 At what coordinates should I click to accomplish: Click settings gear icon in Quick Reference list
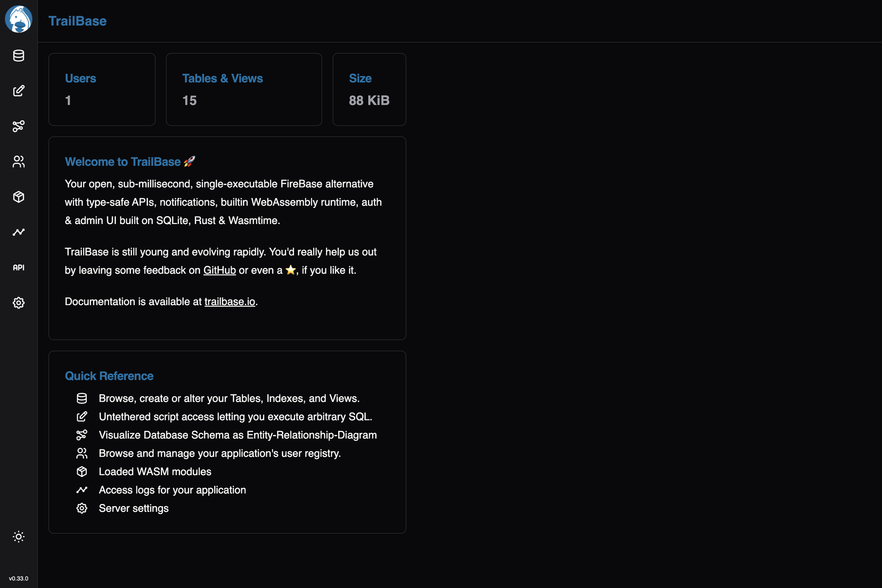coord(82,509)
